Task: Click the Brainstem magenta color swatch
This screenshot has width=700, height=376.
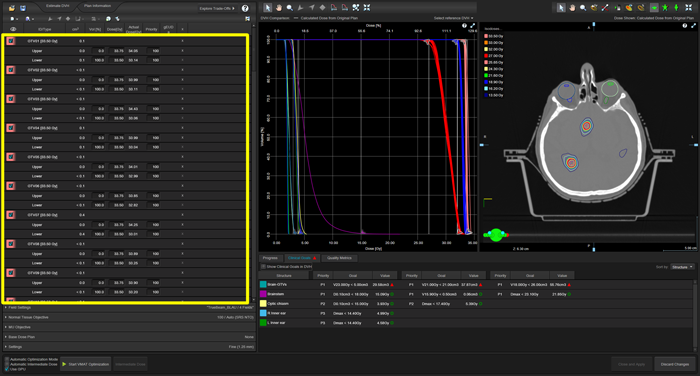Action: coord(263,294)
